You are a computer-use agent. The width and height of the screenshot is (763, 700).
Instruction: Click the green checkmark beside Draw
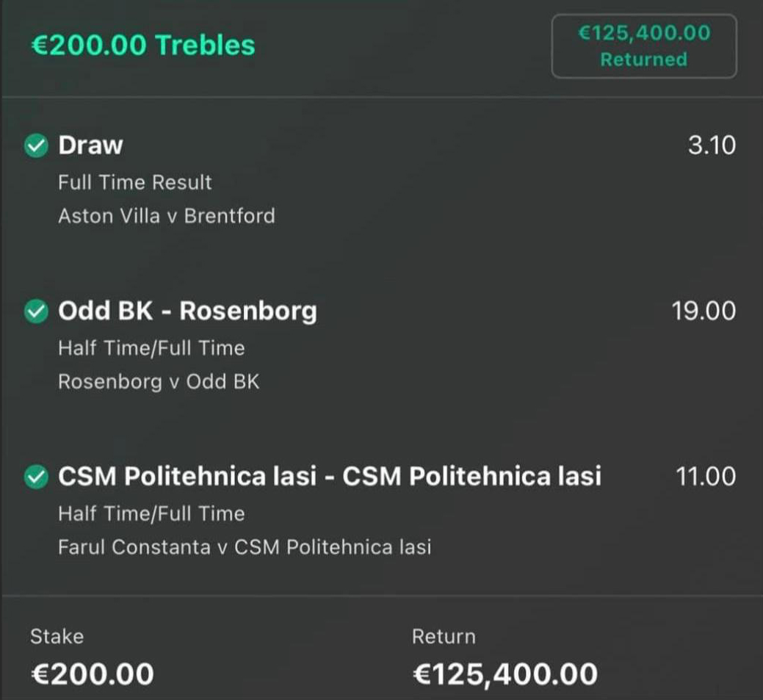tap(35, 145)
